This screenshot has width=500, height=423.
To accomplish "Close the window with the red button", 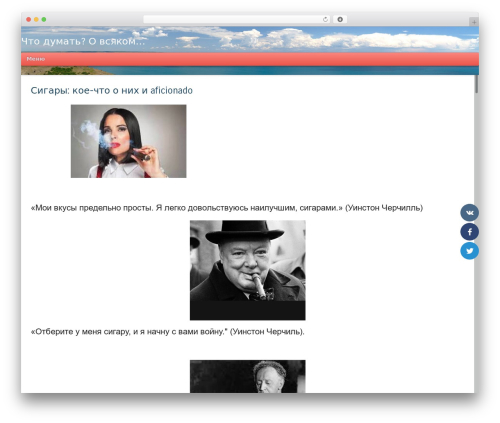I will pos(29,19).
